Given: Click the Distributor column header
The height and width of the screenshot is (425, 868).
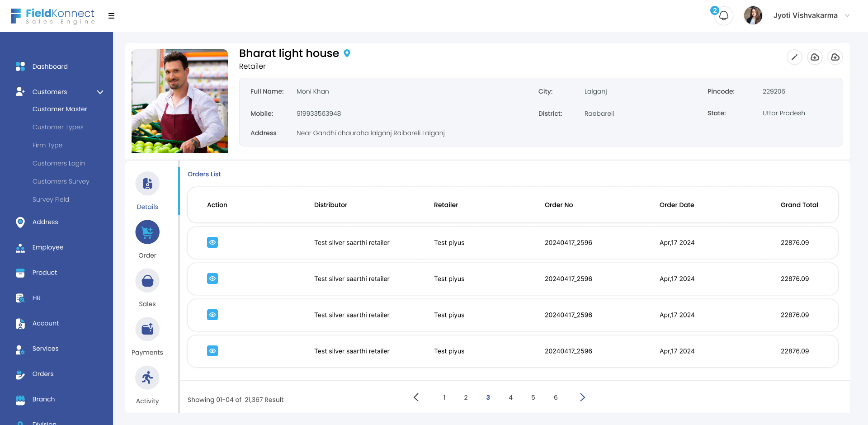Looking at the screenshot, I should [330, 205].
